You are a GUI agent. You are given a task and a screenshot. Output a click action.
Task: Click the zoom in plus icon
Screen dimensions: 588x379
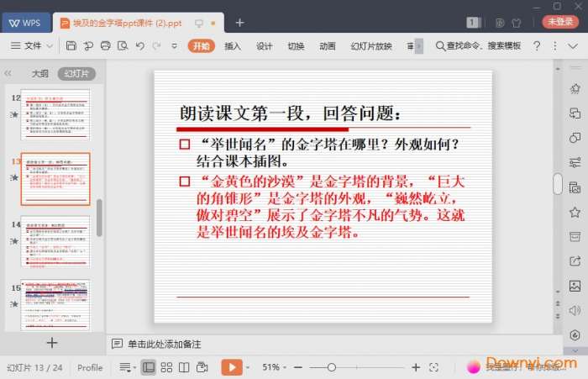[416, 367]
